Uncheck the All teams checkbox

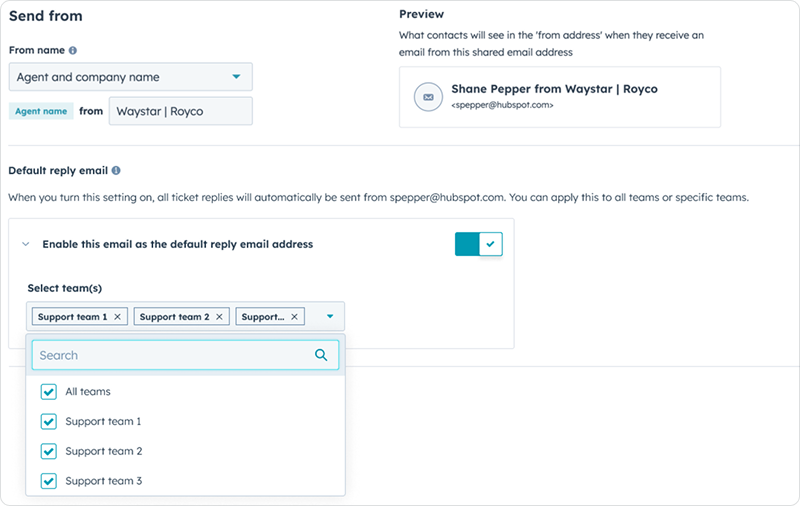click(48, 392)
